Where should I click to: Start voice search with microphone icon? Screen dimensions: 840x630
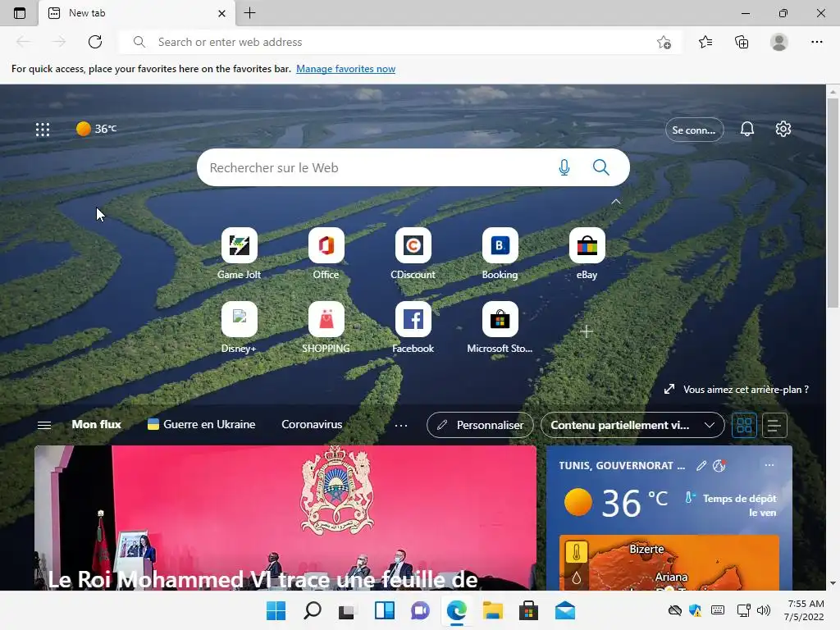click(x=564, y=167)
